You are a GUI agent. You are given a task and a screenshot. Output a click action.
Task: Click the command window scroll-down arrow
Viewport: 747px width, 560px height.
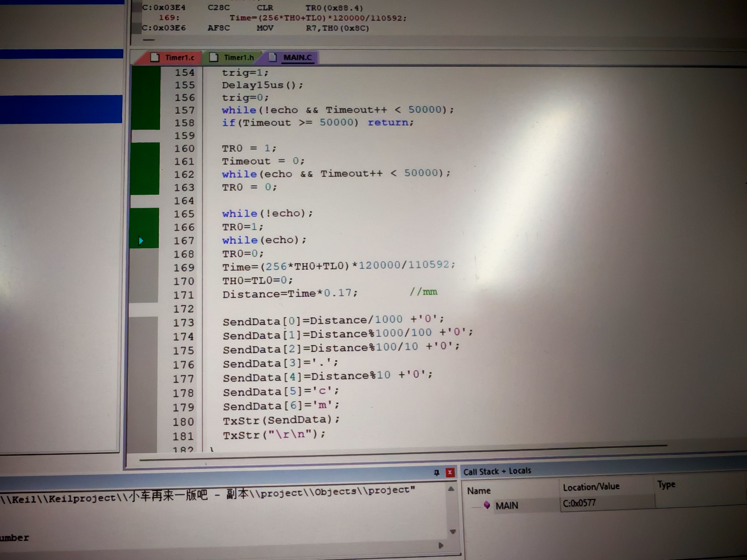coord(453,532)
